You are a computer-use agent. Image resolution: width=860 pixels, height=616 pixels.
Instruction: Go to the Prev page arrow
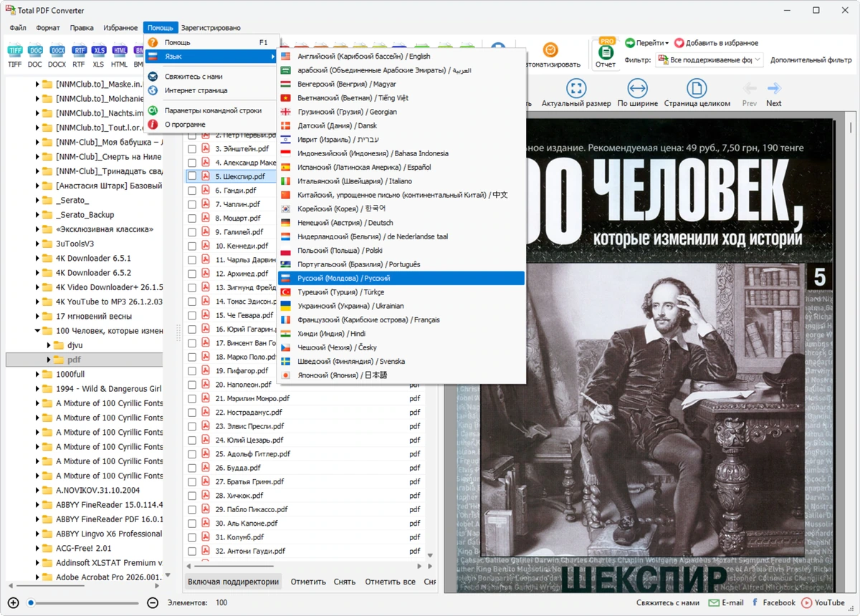pos(750,89)
